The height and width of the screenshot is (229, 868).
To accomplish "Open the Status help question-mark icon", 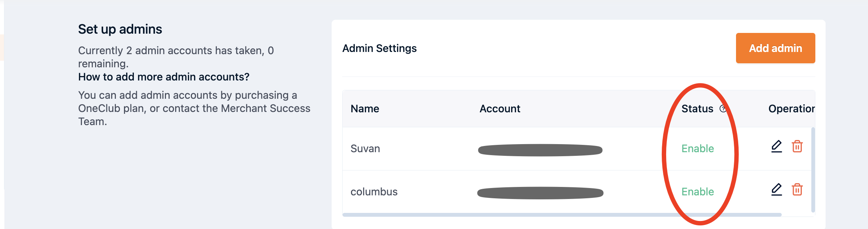I will click(x=723, y=109).
